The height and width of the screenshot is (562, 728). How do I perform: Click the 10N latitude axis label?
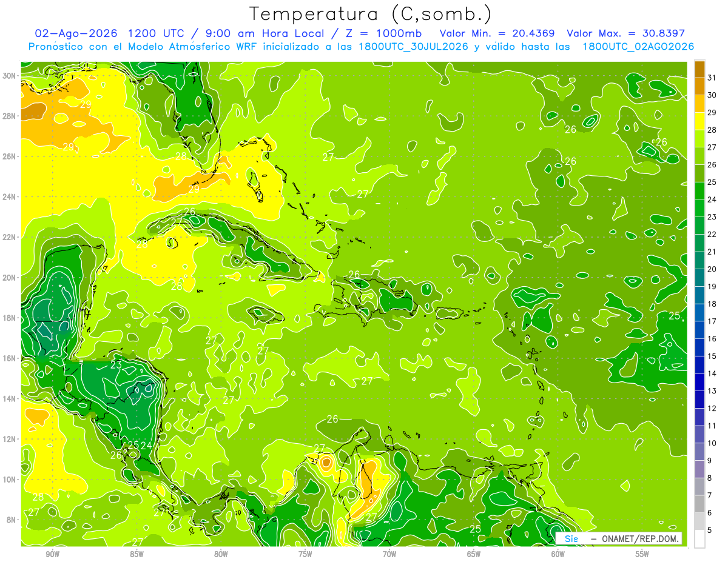pos(10,479)
